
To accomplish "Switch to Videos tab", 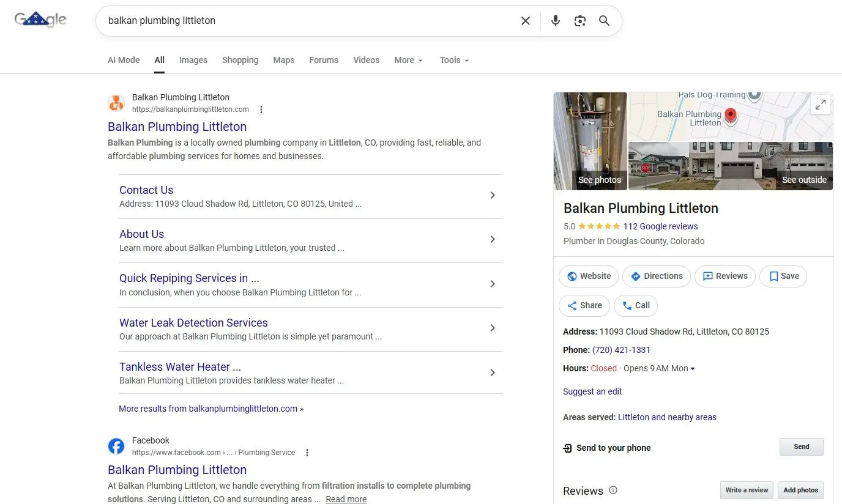I will coord(367,60).
